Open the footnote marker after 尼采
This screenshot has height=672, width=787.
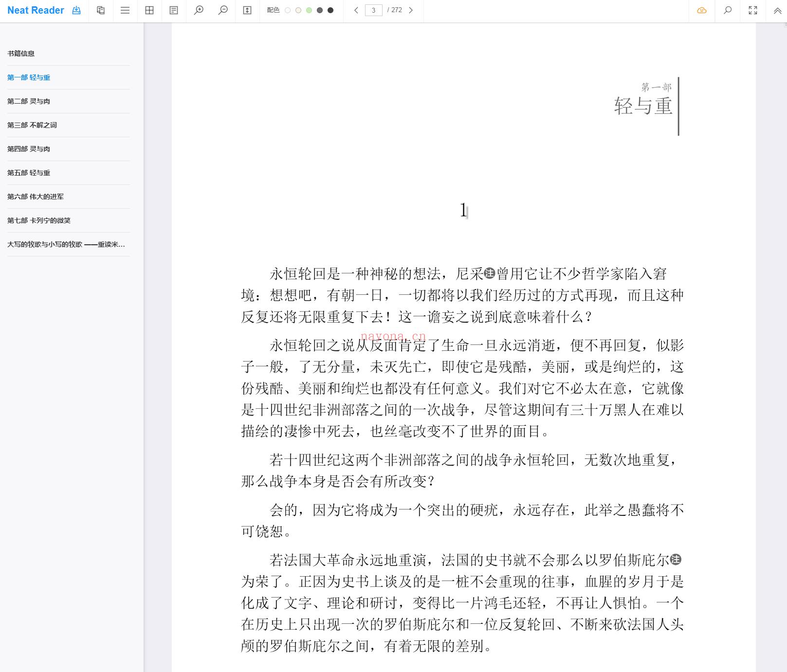[490, 273]
